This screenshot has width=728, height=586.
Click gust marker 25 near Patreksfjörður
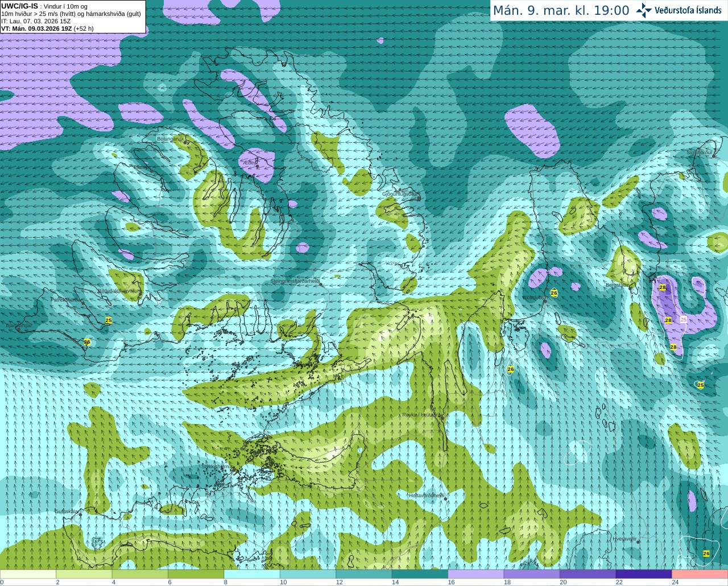click(x=109, y=320)
